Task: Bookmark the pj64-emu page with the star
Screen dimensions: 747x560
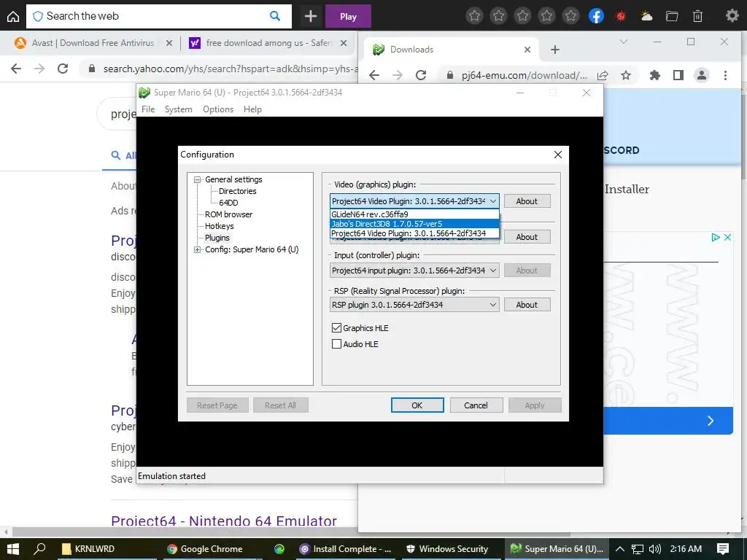Action: pos(626,75)
